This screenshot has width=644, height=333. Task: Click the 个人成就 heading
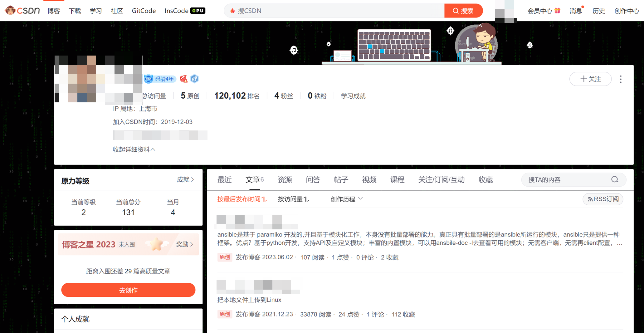[x=75, y=319]
